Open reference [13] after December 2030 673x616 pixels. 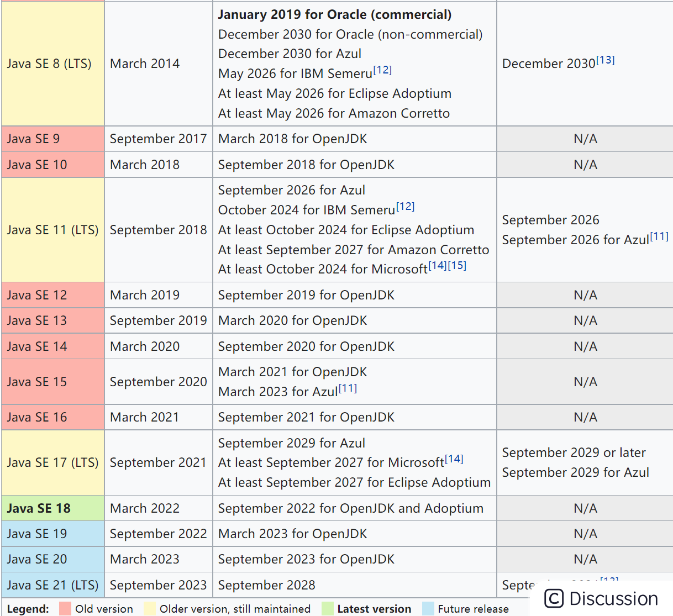(605, 60)
